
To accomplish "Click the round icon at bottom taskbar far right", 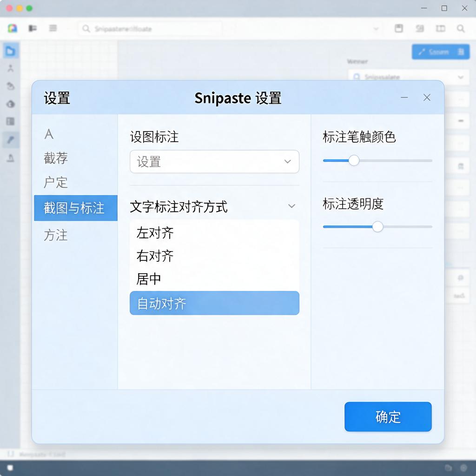I will [x=463, y=468].
